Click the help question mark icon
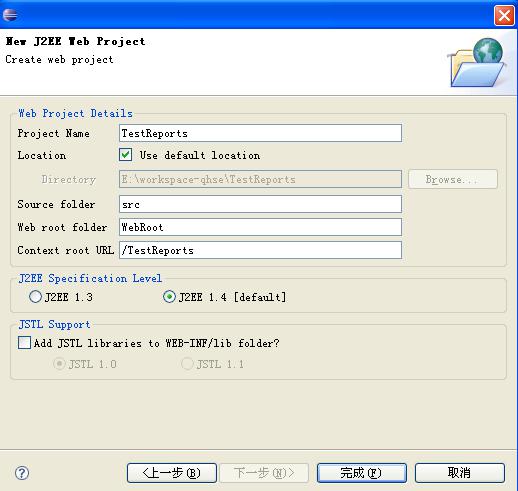The image size is (518, 491). [22, 473]
